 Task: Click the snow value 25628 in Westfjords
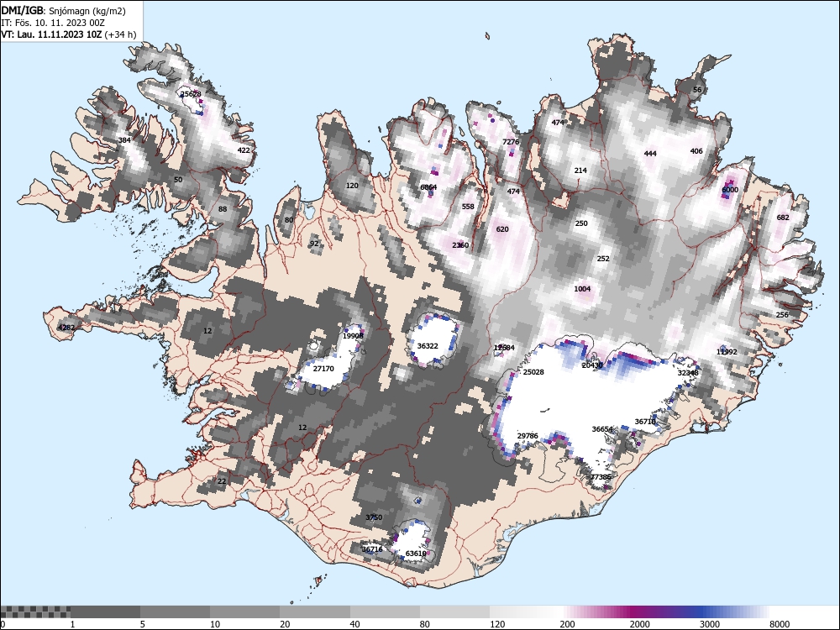click(191, 94)
